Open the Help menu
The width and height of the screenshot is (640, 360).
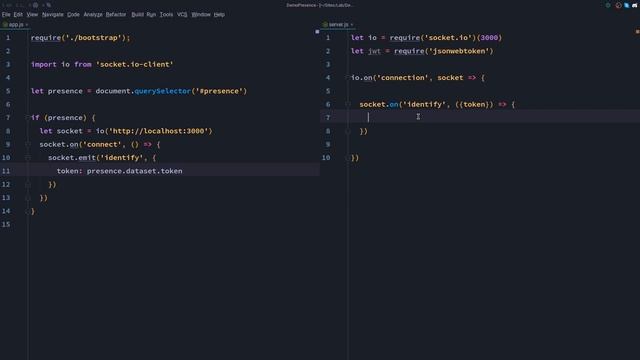219,14
